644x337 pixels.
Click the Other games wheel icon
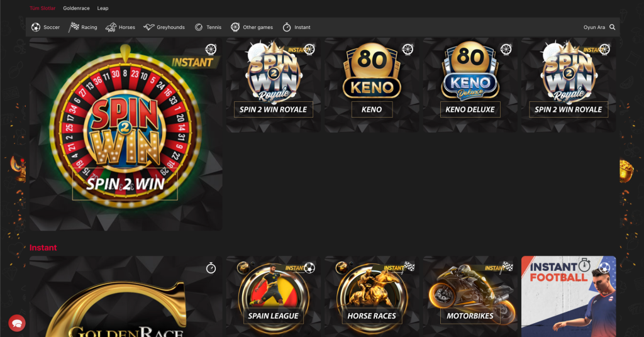tap(235, 27)
